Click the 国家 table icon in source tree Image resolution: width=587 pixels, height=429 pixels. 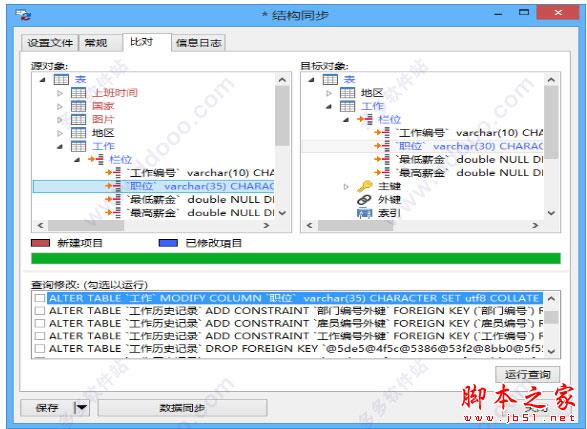click(79, 106)
